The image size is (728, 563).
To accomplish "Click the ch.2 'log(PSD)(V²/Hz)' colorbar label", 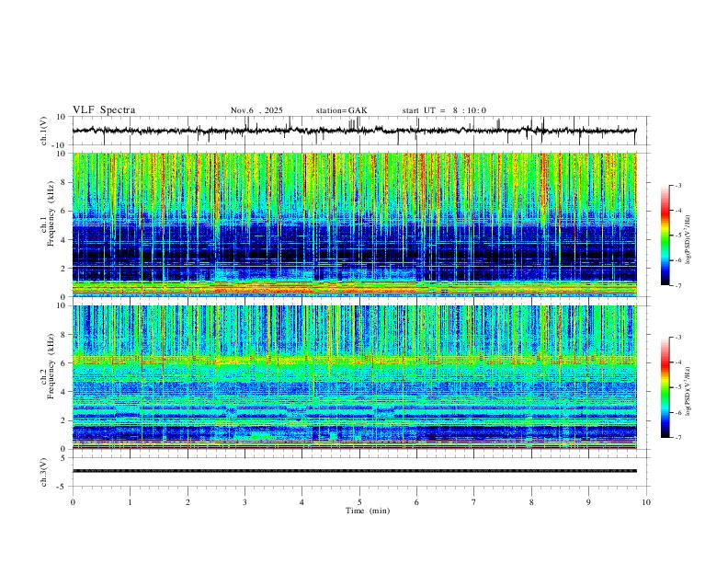I will (x=688, y=391).
